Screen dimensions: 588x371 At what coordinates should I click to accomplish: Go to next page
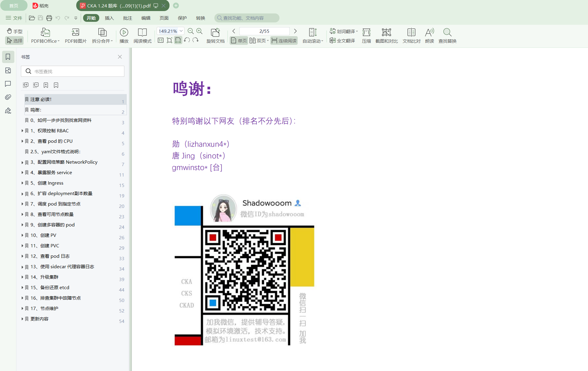(x=295, y=31)
